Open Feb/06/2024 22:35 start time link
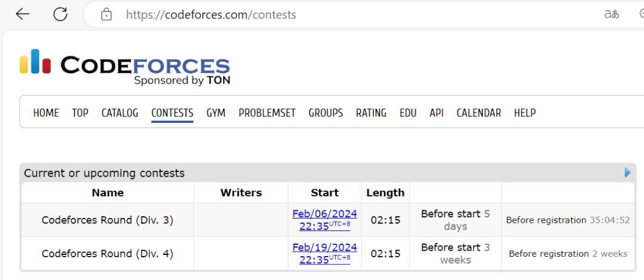The width and height of the screenshot is (644, 280). (x=324, y=220)
